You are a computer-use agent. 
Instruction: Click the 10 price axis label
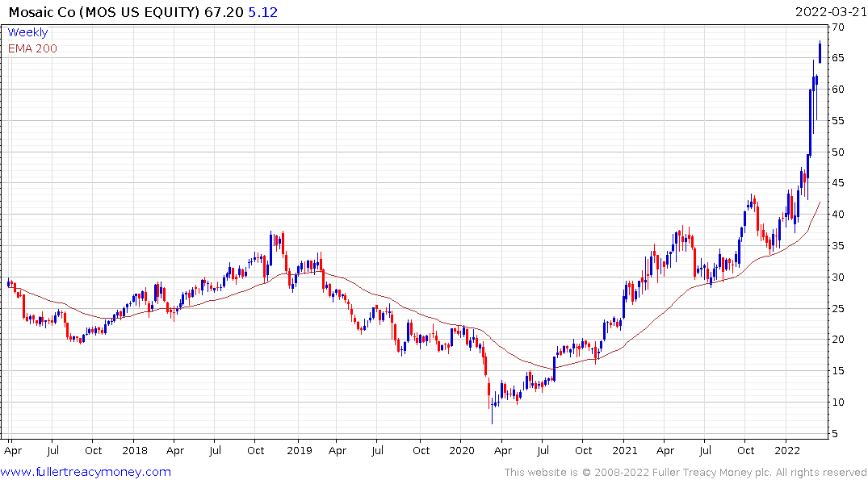[838, 403]
